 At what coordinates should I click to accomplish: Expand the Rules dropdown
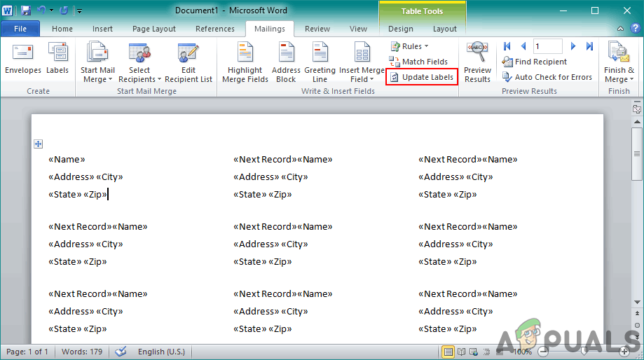point(409,46)
